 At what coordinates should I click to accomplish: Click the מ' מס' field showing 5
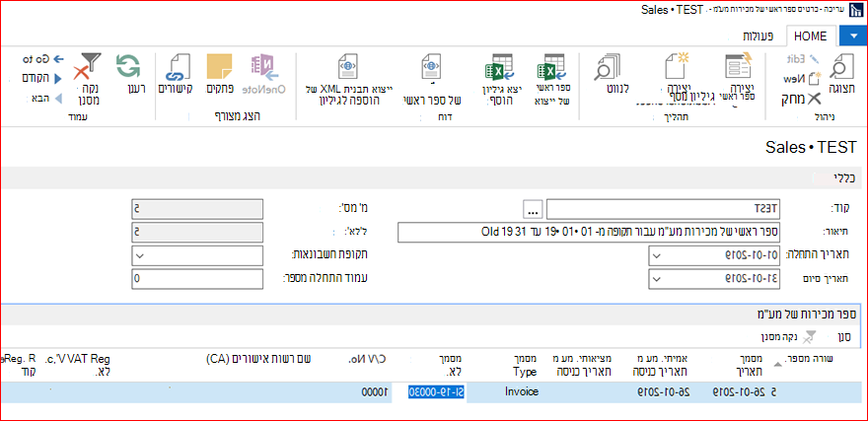[197, 210]
